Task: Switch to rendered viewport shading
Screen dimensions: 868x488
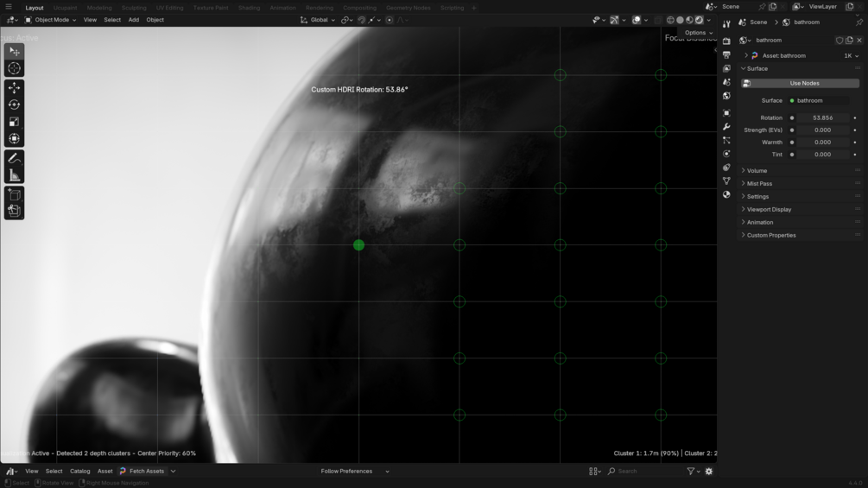Action: tap(700, 20)
